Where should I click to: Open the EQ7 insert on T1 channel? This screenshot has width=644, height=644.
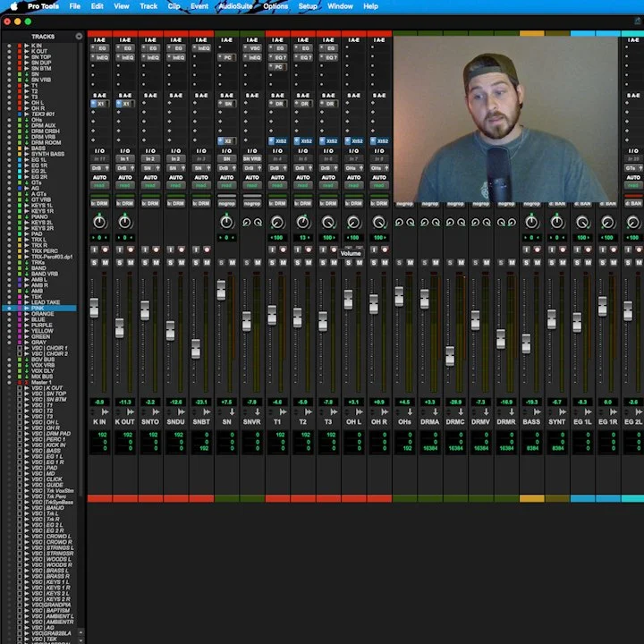pos(277,57)
